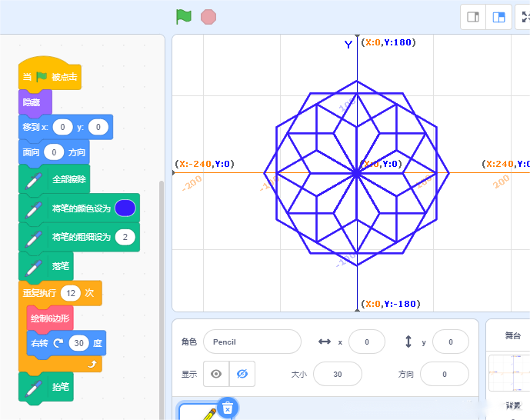Click the custom draw hexagon block

point(50,318)
